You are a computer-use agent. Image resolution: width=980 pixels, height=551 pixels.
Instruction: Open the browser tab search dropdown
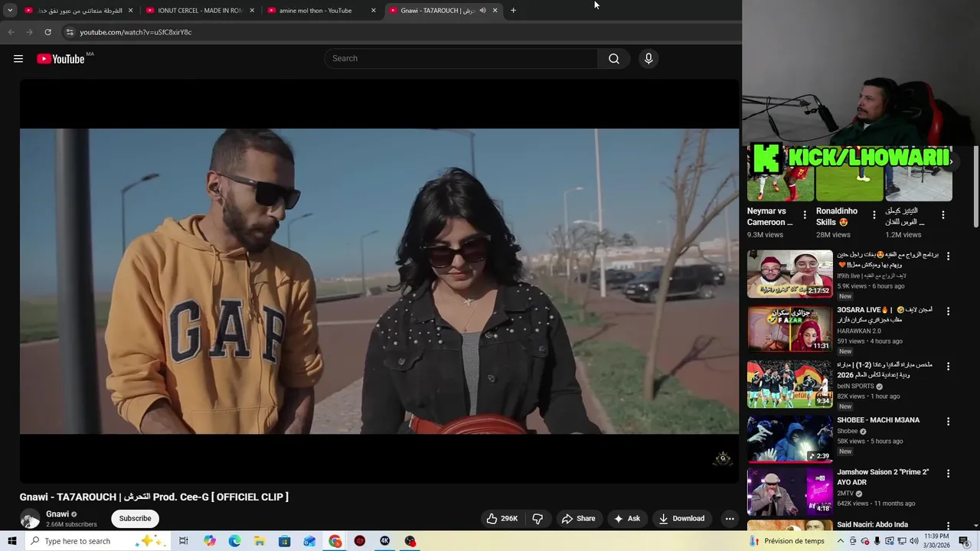(10, 11)
